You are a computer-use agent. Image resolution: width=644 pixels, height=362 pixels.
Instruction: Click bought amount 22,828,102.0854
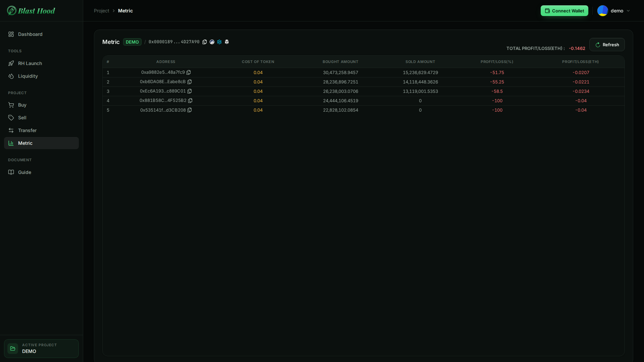pyautogui.click(x=340, y=110)
